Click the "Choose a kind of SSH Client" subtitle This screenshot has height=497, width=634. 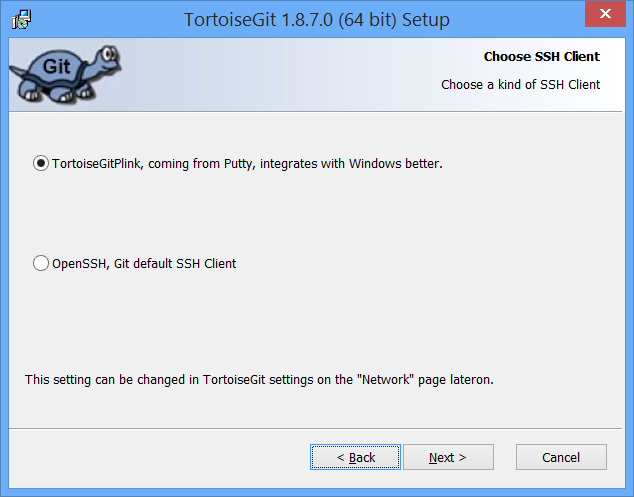(521, 85)
